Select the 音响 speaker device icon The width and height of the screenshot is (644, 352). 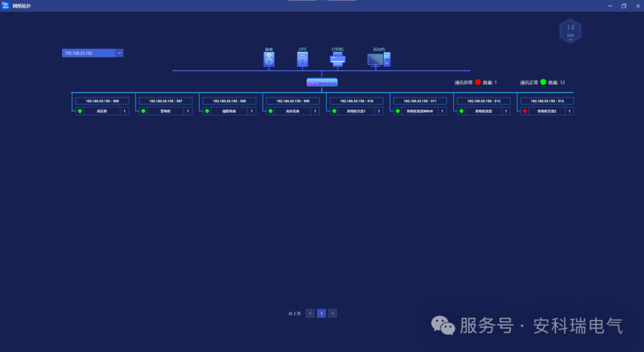pos(269,58)
